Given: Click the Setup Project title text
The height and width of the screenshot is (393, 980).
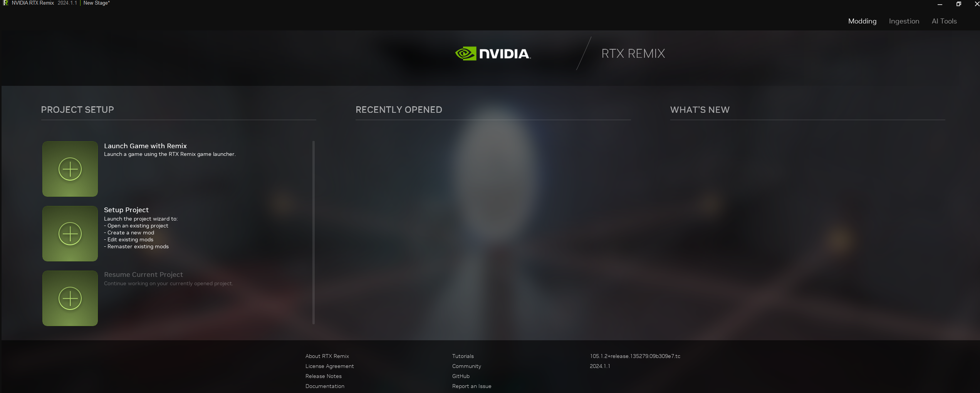Looking at the screenshot, I should click(x=126, y=210).
